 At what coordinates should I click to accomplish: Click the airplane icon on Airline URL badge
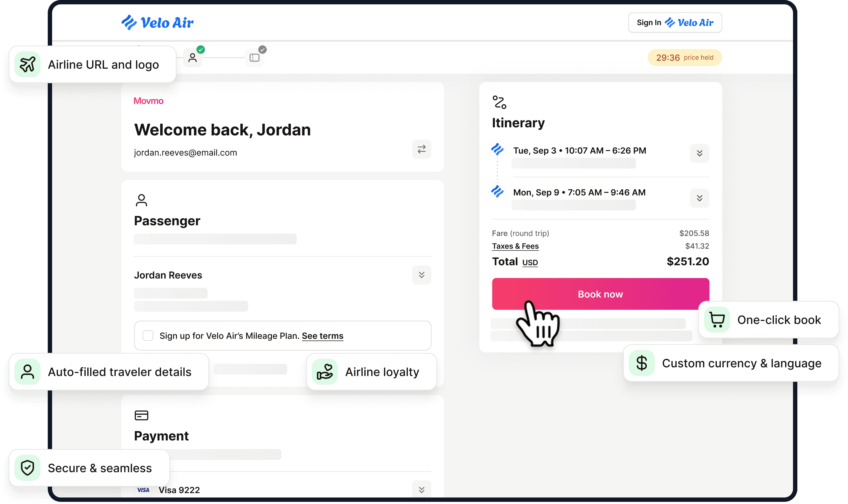pos(27,65)
